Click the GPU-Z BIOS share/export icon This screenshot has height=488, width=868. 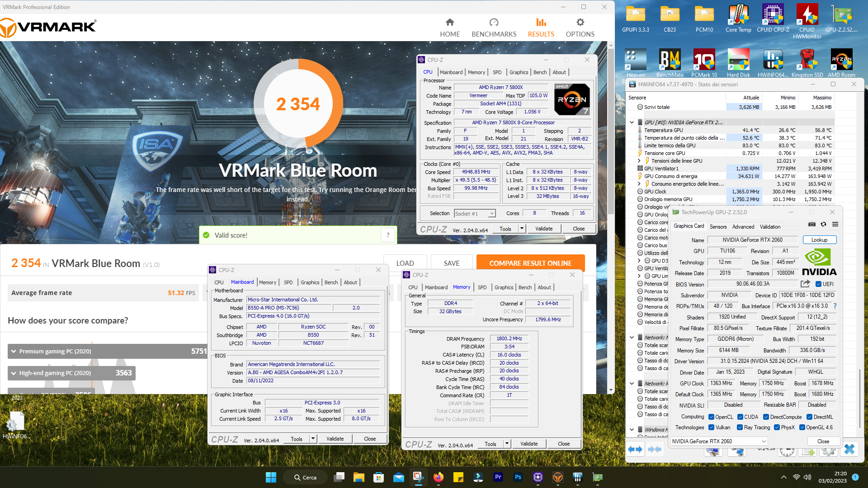coord(805,284)
